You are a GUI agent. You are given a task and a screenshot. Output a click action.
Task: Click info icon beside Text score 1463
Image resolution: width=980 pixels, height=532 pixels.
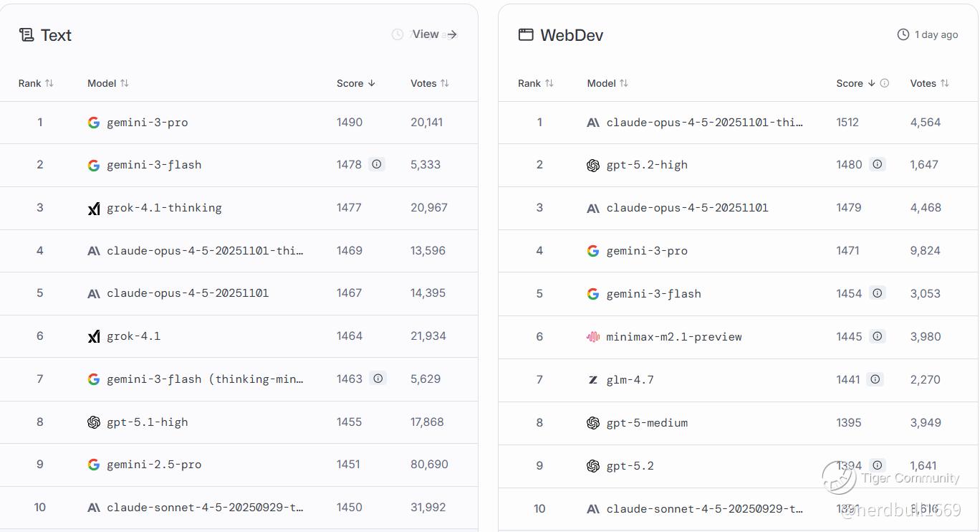tap(378, 379)
